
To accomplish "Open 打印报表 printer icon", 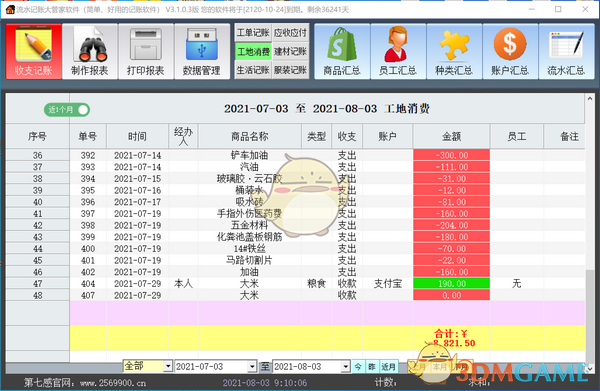I will click(x=146, y=52).
